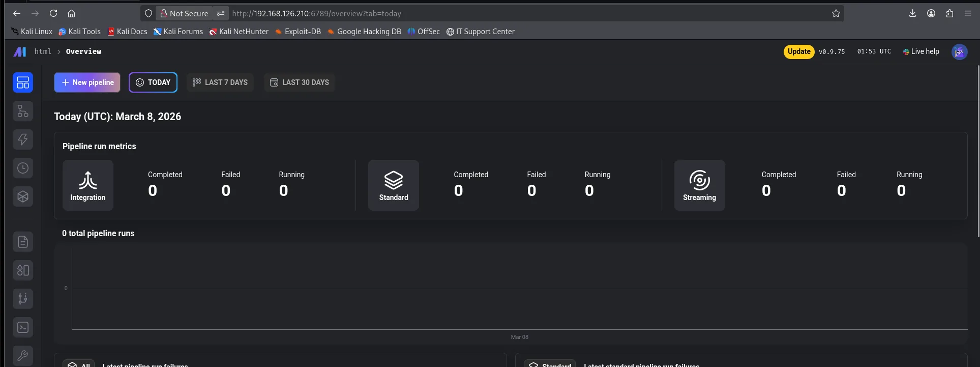Open the Version control sidebar icon
The width and height of the screenshot is (980, 367).
pos(23,299)
